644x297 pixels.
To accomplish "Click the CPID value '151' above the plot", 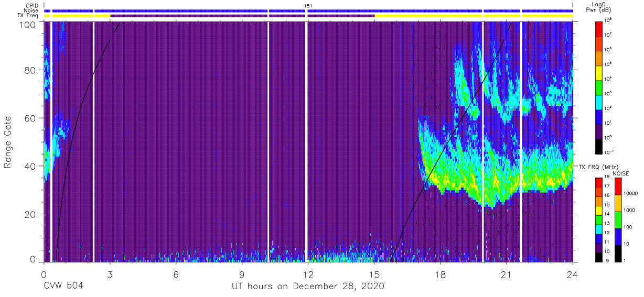I will [x=308, y=6].
